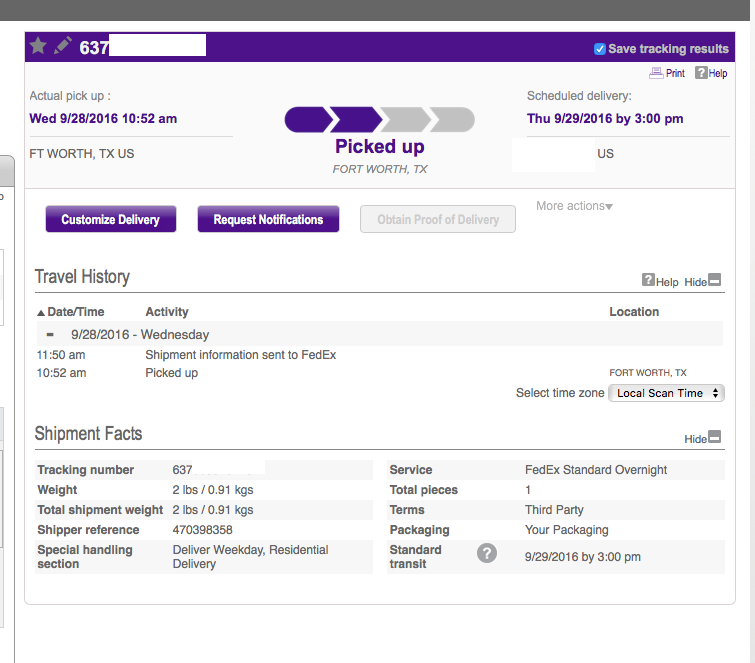
Task: Open Help link at top right
Action: point(711,73)
